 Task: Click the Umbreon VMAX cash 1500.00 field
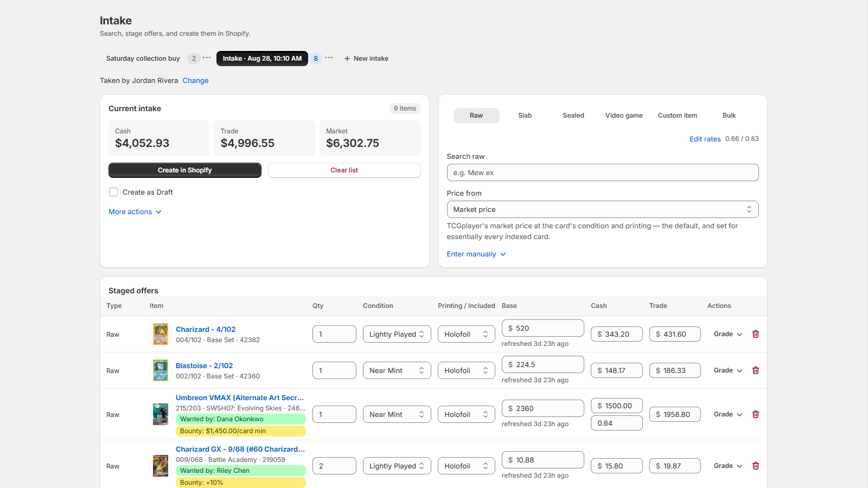[x=617, y=406]
